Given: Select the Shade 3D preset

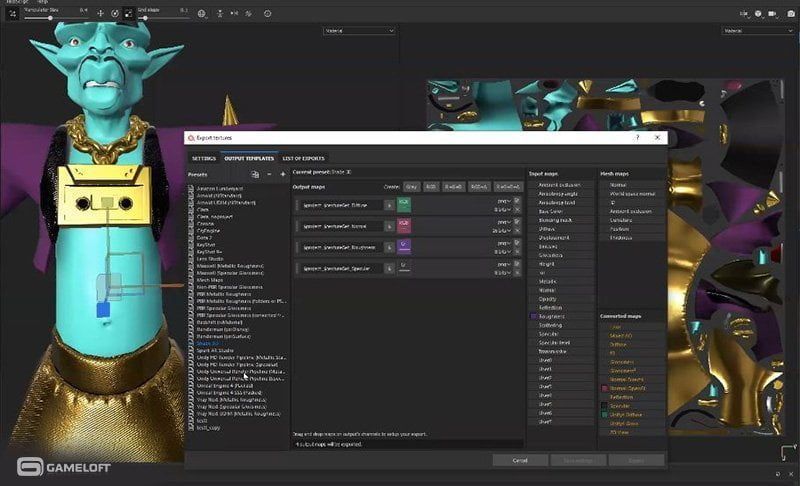Looking at the screenshot, I should coord(208,344).
